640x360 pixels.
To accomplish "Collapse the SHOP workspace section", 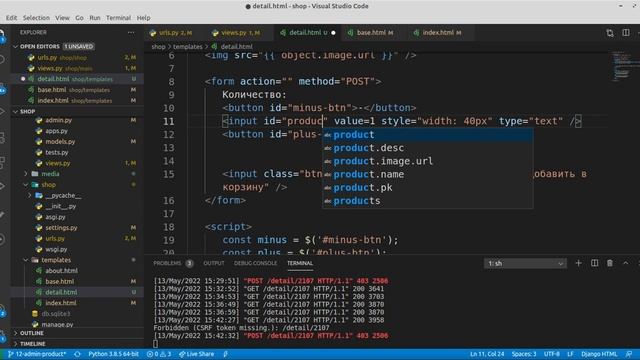I will [x=16, y=111].
